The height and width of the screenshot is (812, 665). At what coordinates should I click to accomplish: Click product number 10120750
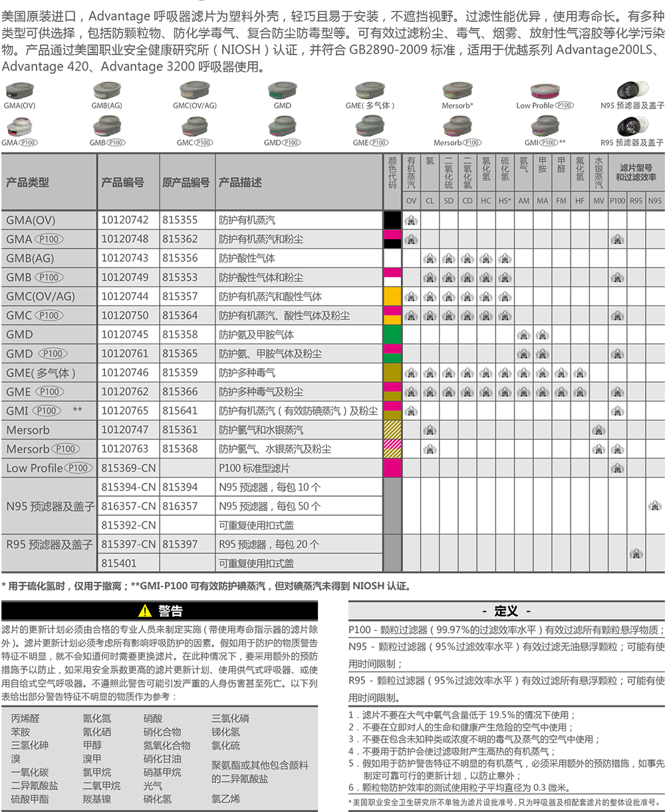click(x=125, y=316)
